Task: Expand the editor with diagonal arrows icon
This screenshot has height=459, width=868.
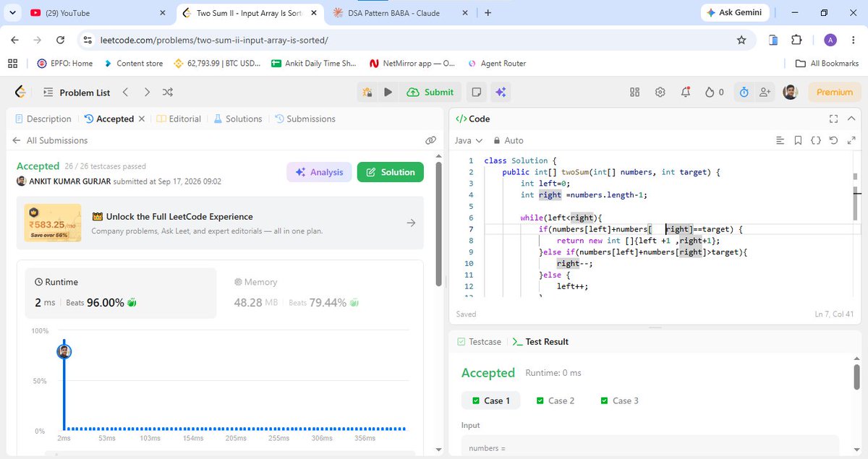Action: 851,140
